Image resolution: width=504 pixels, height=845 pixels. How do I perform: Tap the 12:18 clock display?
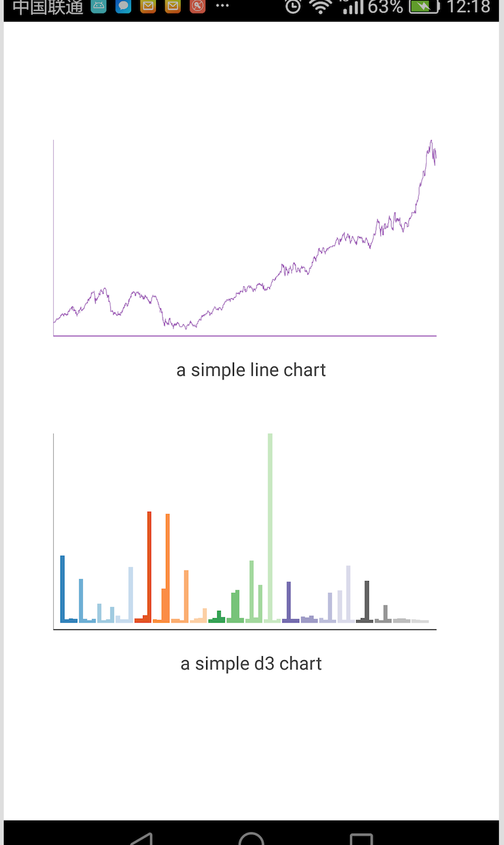[469, 7]
